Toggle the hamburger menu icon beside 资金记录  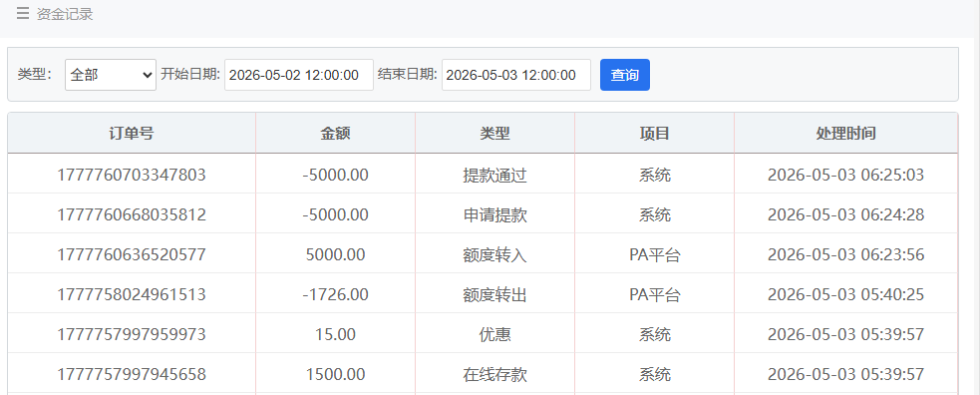point(23,13)
